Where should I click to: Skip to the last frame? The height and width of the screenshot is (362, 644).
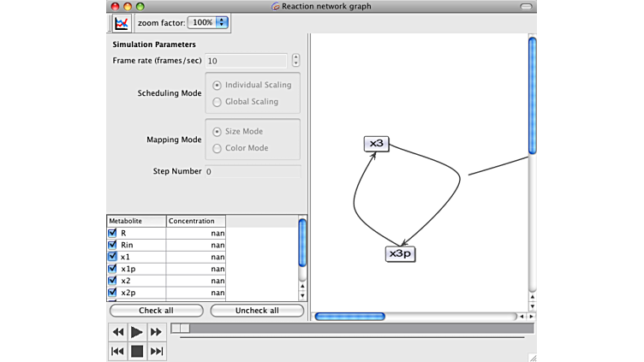pyautogui.click(x=156, y=351)
